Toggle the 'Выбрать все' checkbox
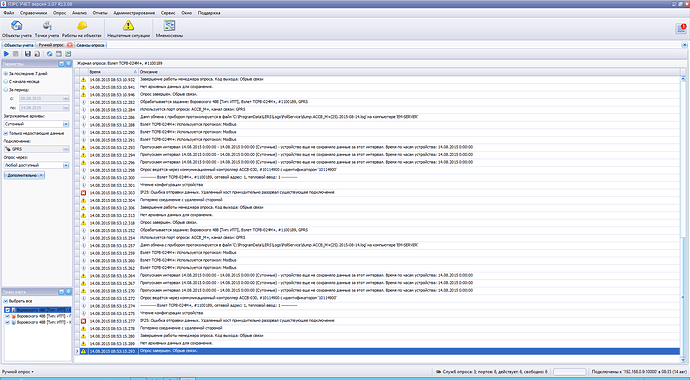This screenshot has height=380, width=690. click(x=6, y=301)
